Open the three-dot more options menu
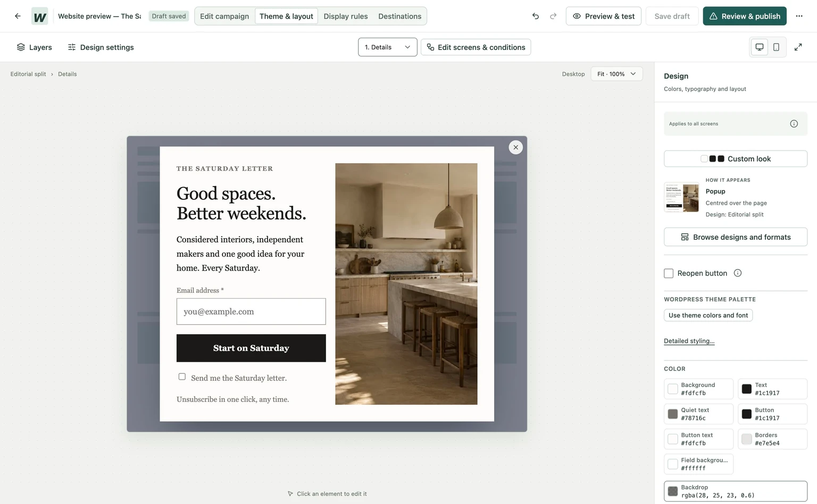Screen dimensions: 817x504 click(799, 16)
